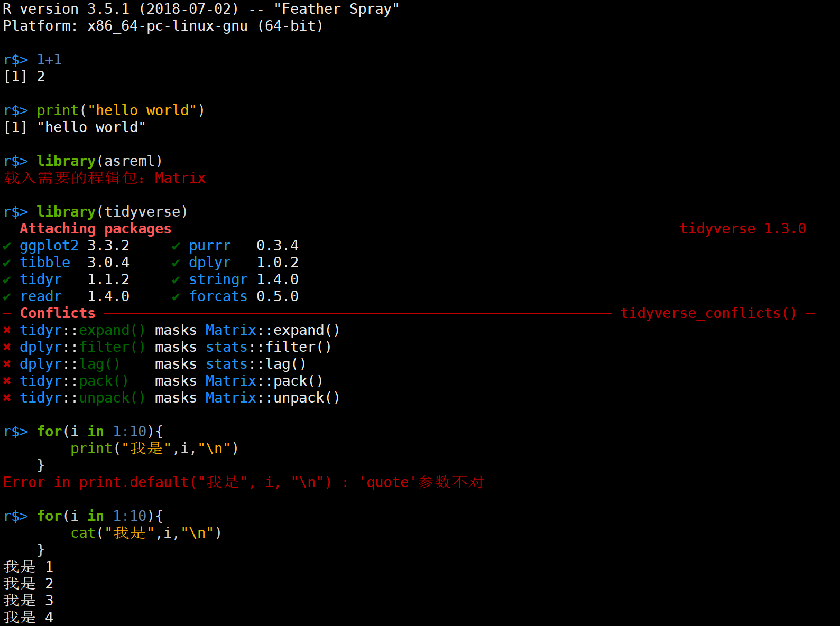Click the green checkmark beside readr
The width and height of the screenshot is (840, 626).
coord(7,297)
